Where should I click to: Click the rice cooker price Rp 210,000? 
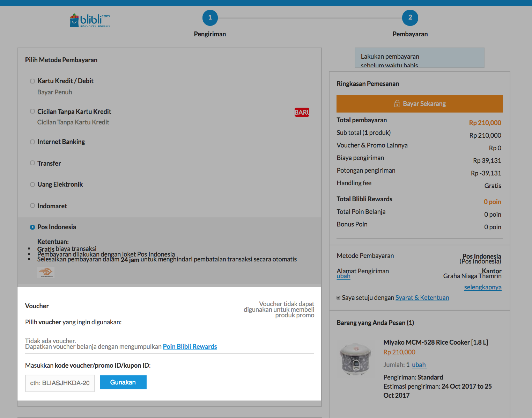[399, 352]
